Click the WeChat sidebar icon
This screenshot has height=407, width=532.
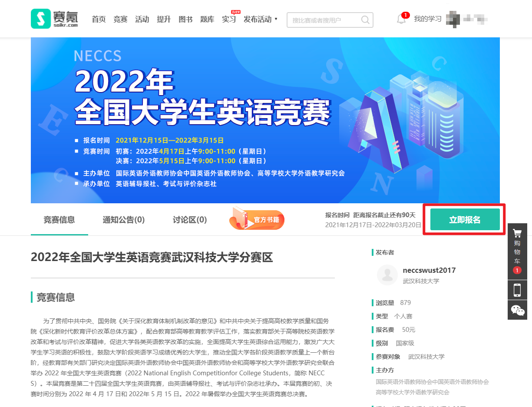click(x=517, y=310)
